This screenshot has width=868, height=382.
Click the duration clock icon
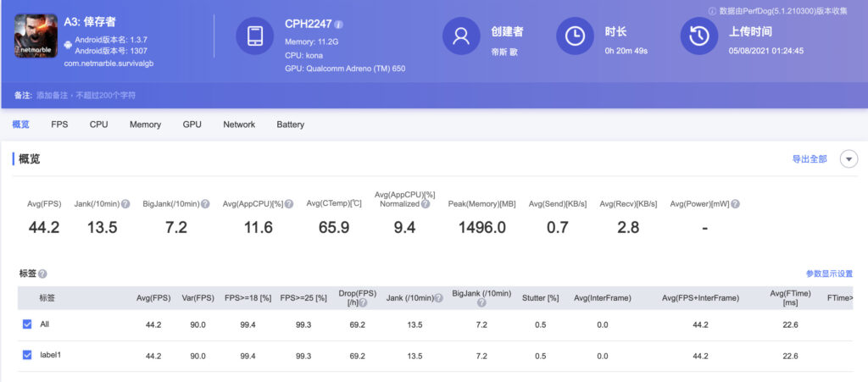tap(575, 36)
